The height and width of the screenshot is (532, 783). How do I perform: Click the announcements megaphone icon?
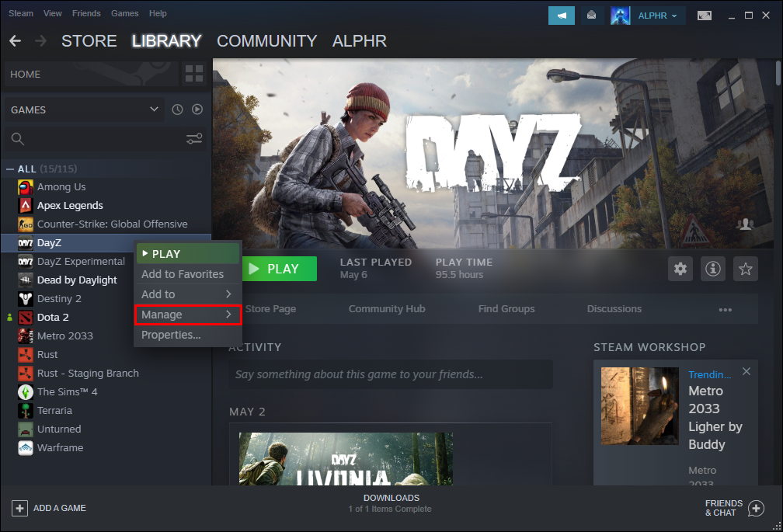(562, 16)
